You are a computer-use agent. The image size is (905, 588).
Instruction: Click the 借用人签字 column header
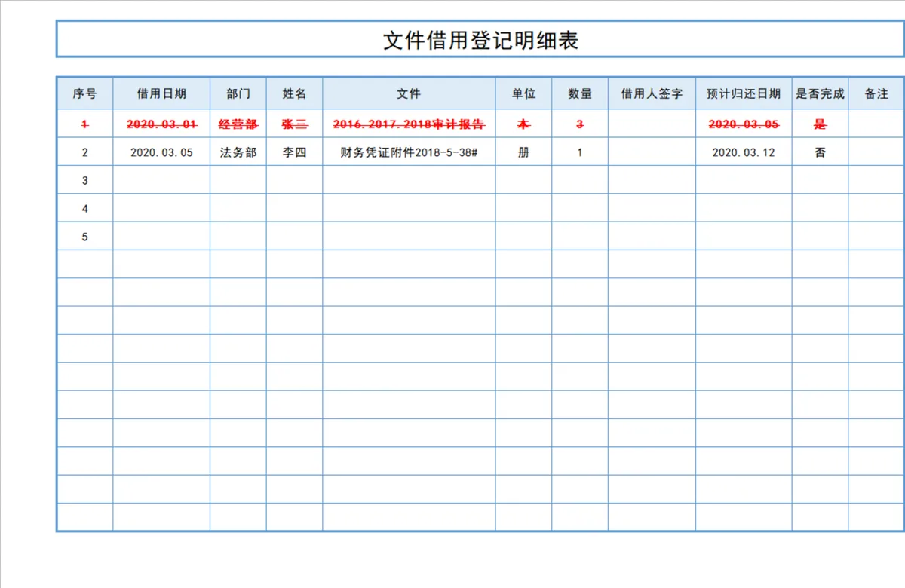click(x=652, y=93)
